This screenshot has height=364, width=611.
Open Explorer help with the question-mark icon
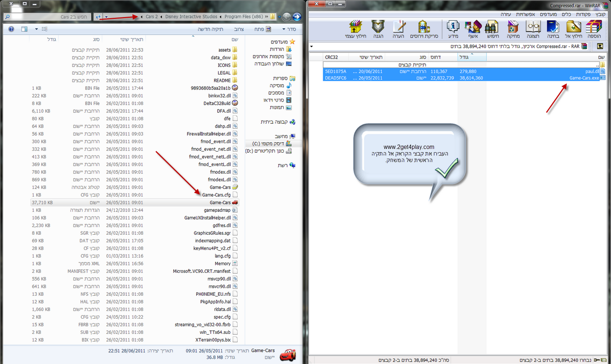click(11, 29)
